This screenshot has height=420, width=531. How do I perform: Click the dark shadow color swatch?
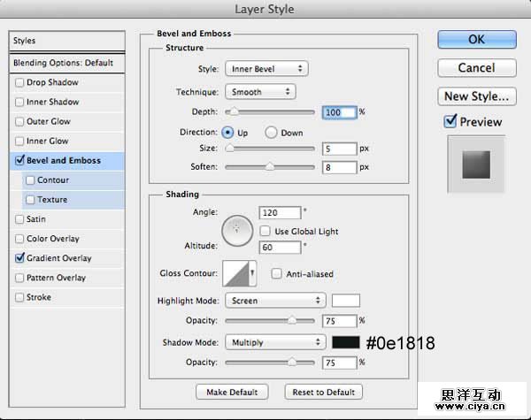tap(345, 342)
